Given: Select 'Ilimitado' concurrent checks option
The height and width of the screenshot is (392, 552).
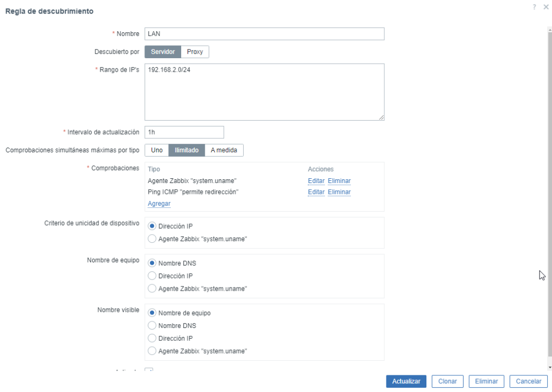Looking at the screenshot, I should (x=187, y=150).
